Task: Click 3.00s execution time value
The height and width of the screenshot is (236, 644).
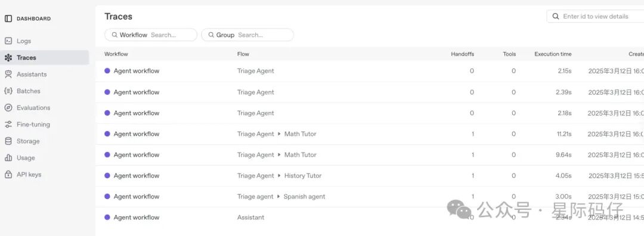Action: (563, 197)
